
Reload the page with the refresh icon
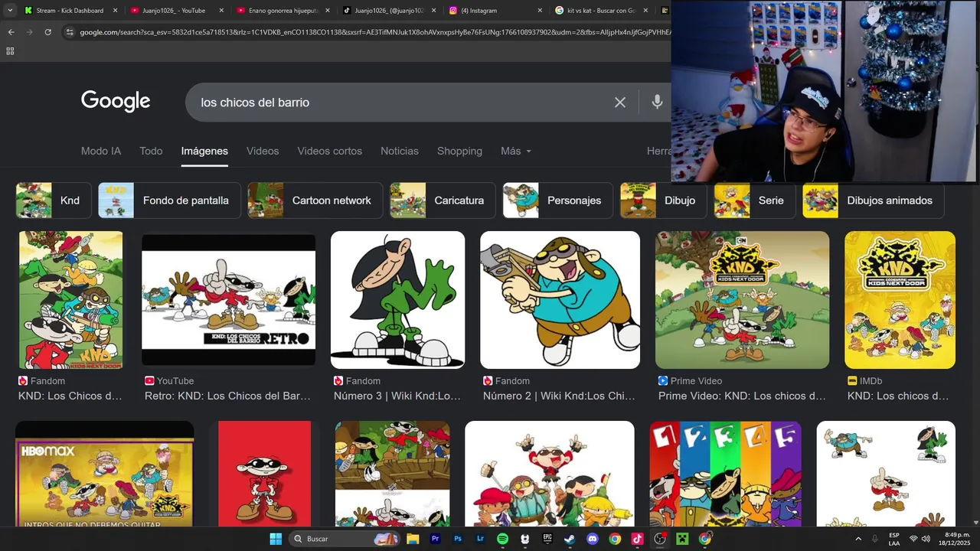click(x=48, y=32)
